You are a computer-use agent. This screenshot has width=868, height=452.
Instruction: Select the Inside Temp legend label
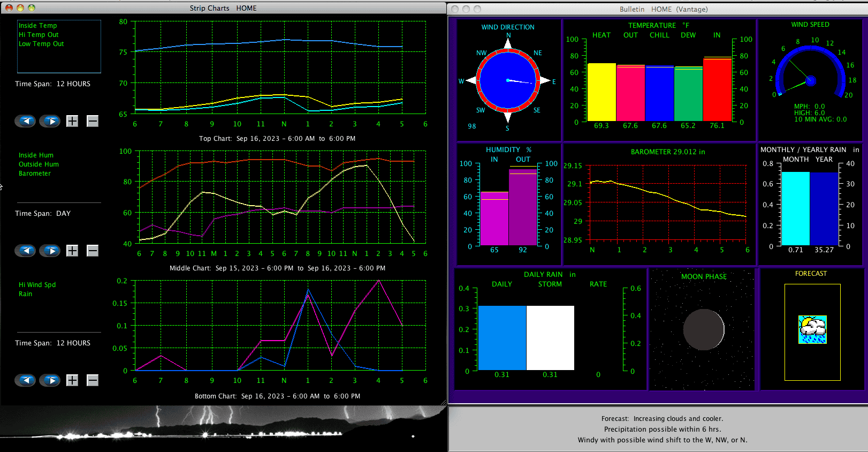click(37, 26)
